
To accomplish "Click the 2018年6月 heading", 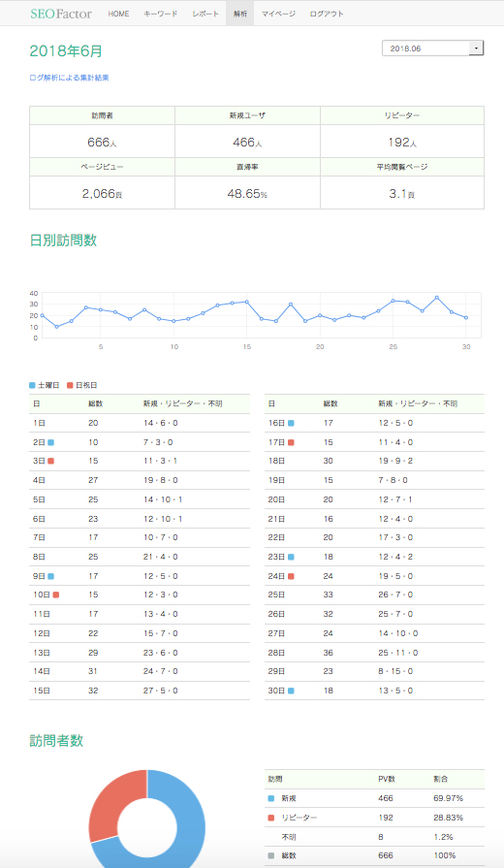I will coord(66,51).
